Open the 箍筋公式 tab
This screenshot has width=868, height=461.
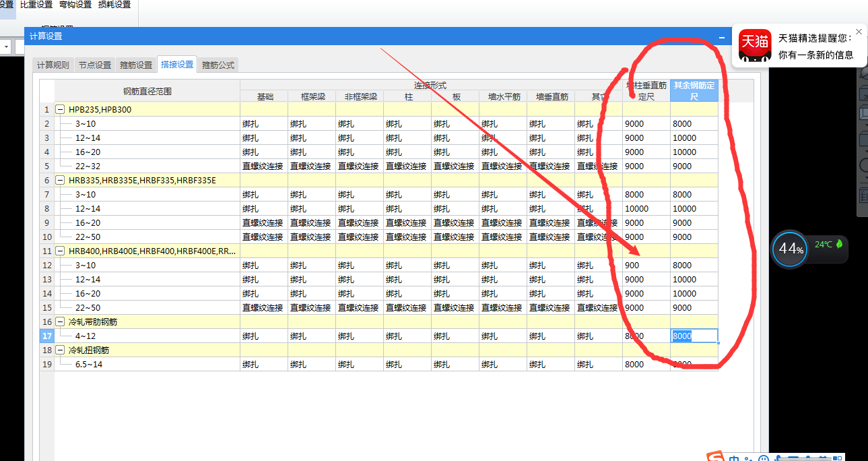218,65
